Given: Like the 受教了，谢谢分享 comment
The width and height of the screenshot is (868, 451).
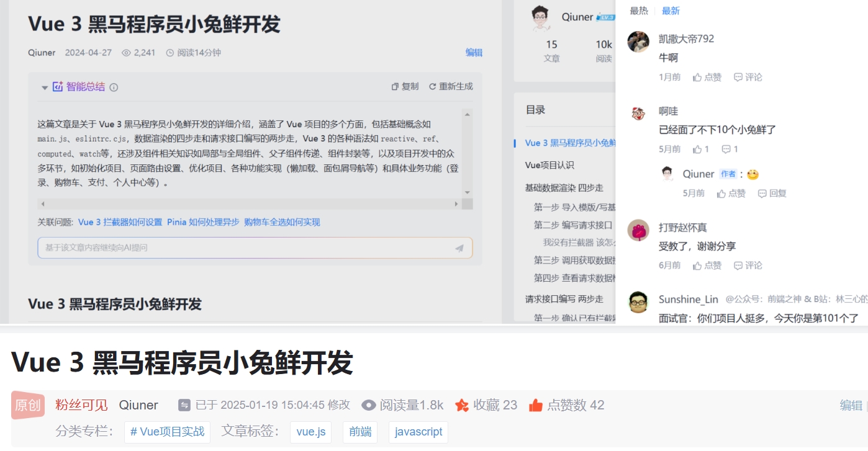Looking at the screenshot, I should [707, 266].
